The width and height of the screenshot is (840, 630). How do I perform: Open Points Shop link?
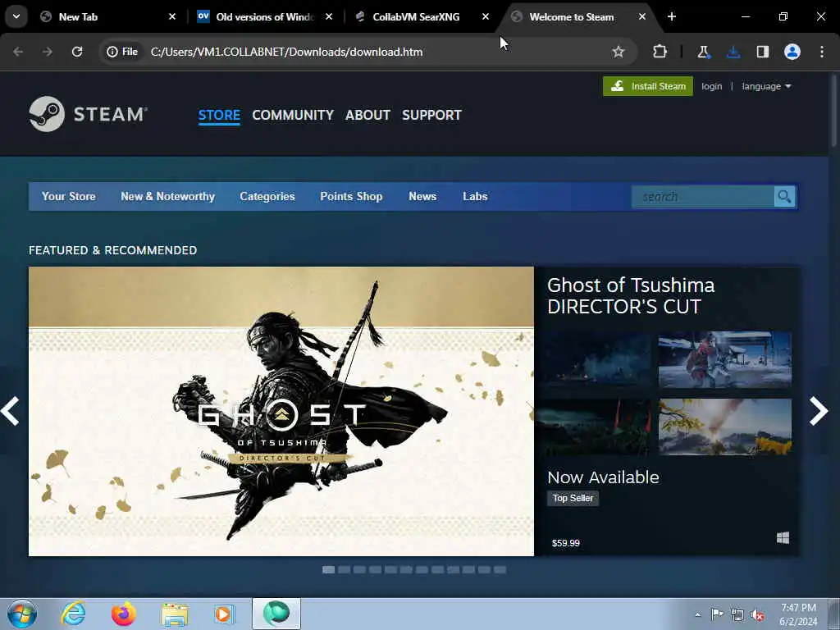[x=351, y=197]
